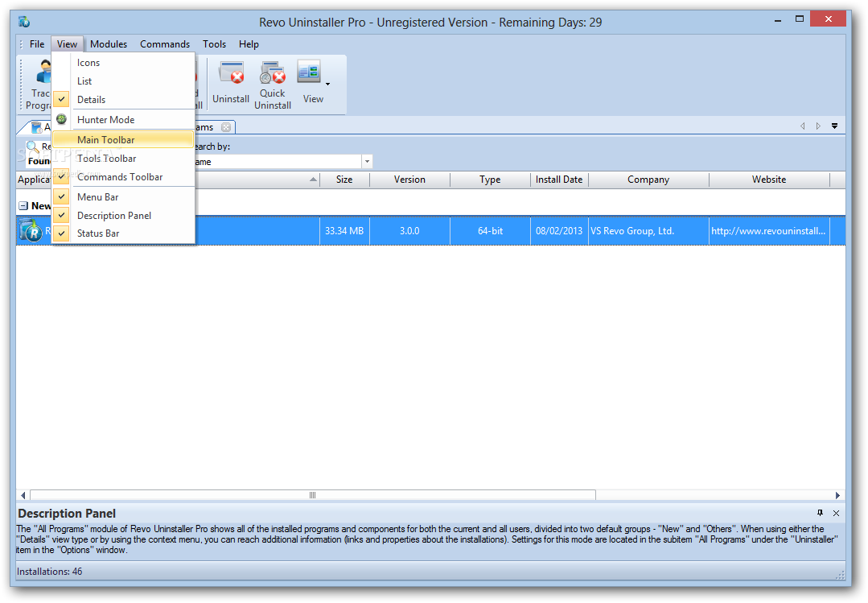Uncheck the Details view option

(123, 100)
